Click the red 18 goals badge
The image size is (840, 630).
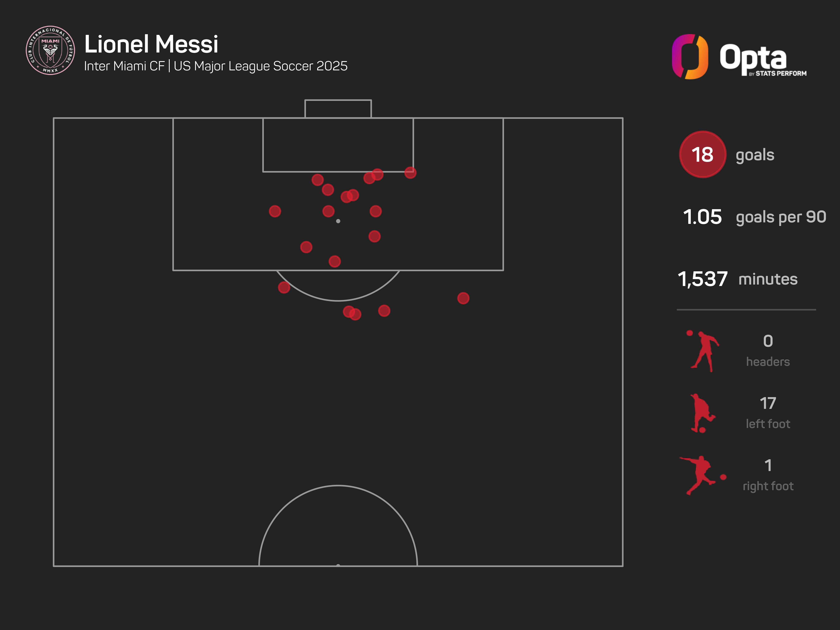tap(702, 155)
